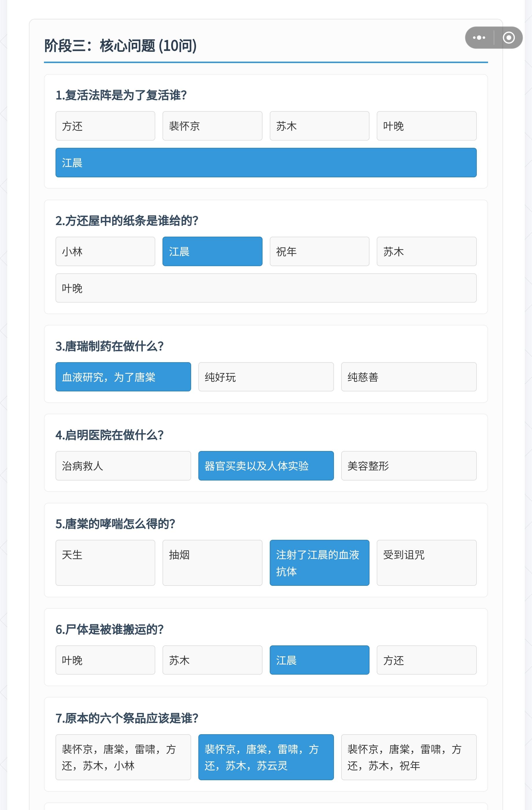Select the wide 叶晚 option in question 2

pos(266,288)
